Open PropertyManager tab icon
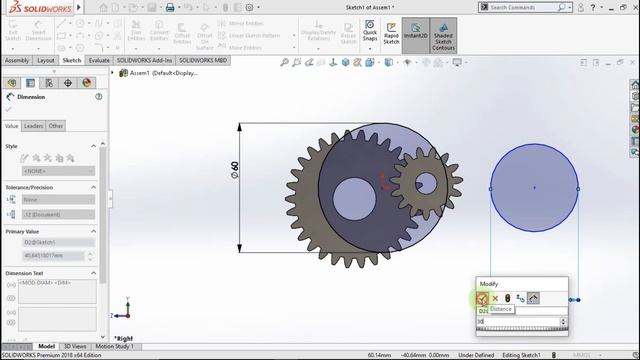This screenshot has height=360, width=640. 30,83
